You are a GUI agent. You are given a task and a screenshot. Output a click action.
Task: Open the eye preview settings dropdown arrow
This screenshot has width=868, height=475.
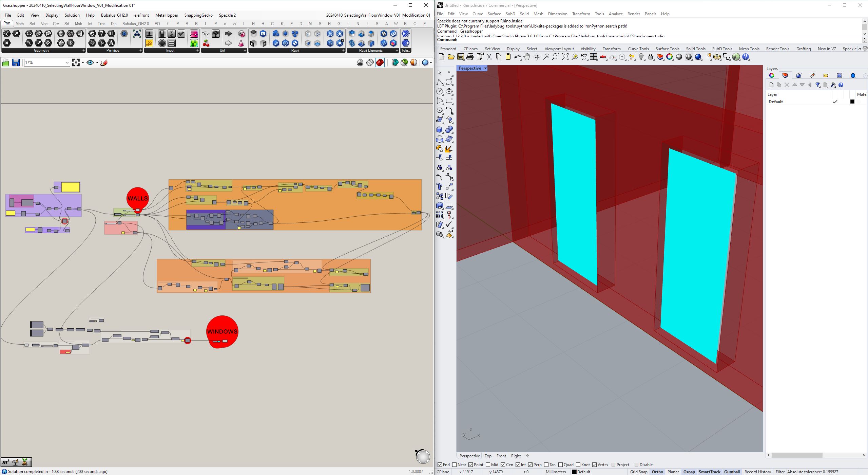(x=97, y=62)
